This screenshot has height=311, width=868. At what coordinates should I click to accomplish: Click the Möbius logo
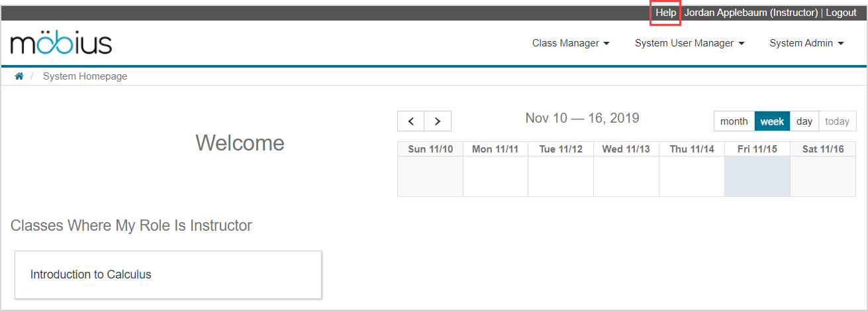click(x=61, y=43)
